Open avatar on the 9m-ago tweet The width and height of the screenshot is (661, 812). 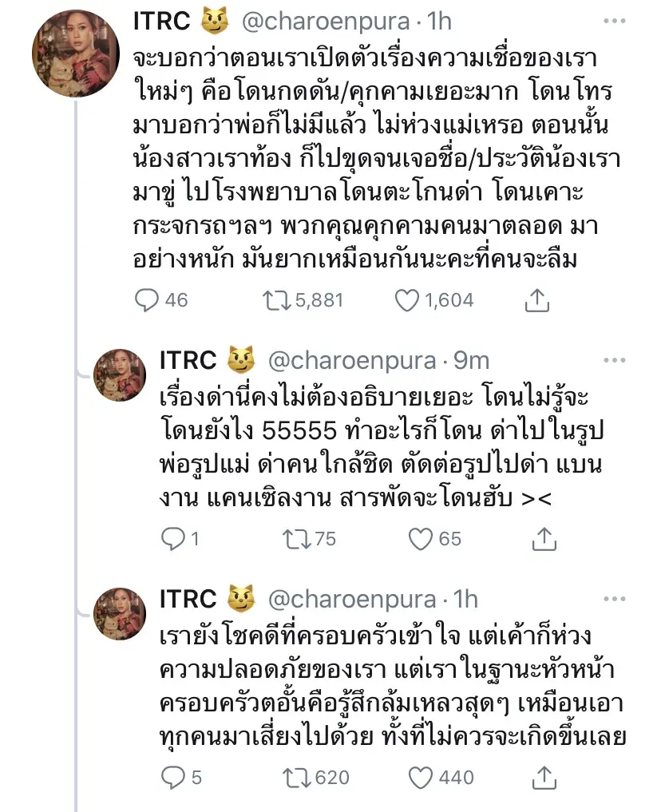click(x=120, y=374)
